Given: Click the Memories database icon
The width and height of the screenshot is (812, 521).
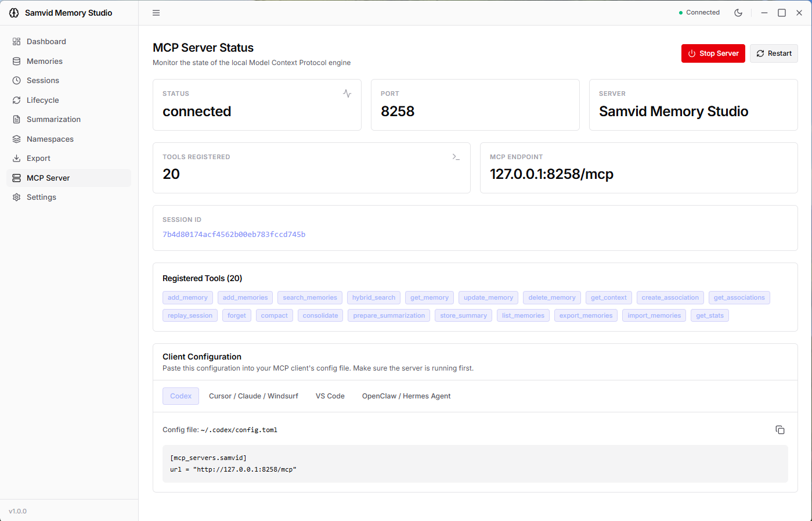Looking at the screenshot, I should (x=16, y=62).
